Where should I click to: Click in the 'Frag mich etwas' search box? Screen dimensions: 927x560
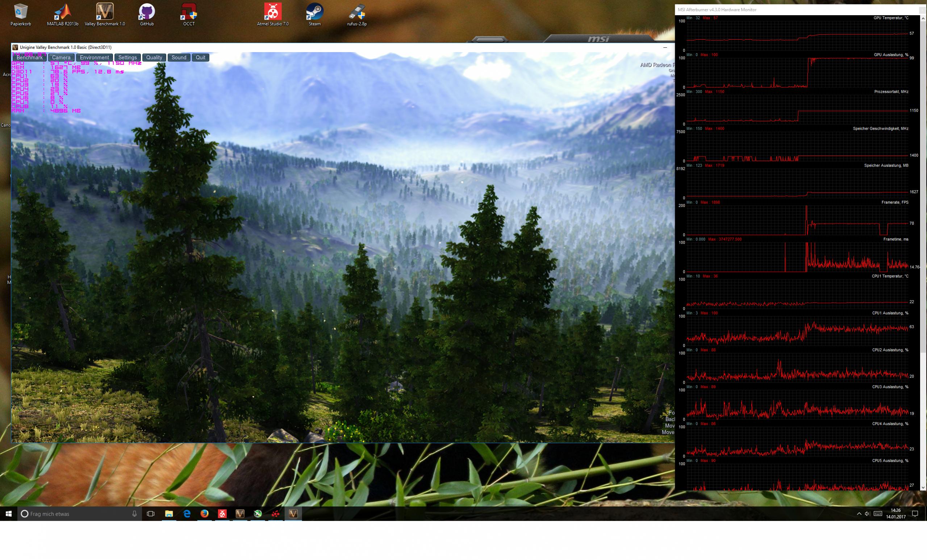80,514
